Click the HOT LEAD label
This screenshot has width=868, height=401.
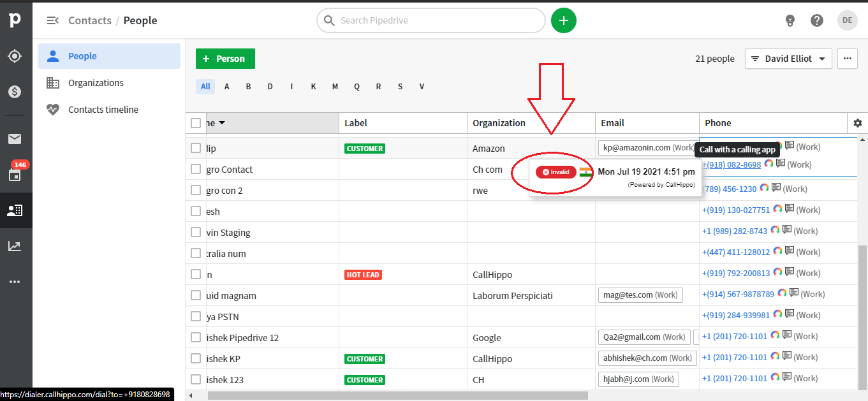[363, 275]
